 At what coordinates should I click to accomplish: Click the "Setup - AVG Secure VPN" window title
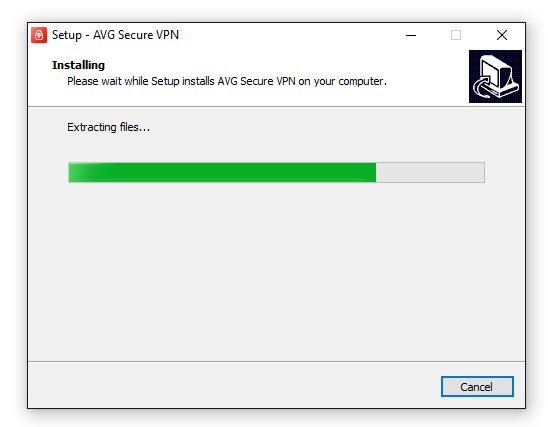115,35
